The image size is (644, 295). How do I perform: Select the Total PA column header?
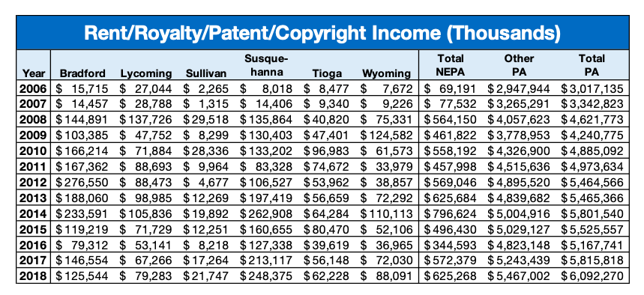(x=592, y=66)
